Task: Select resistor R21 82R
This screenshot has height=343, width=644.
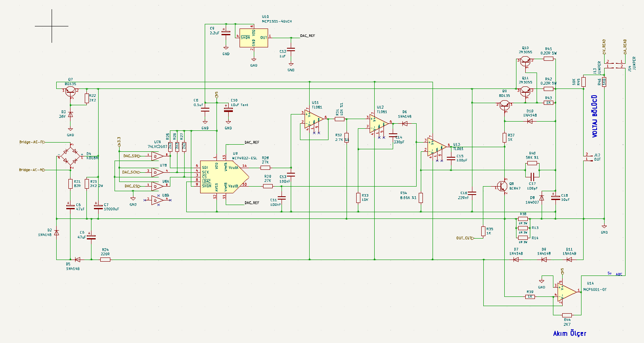Action: click(70, 184)
